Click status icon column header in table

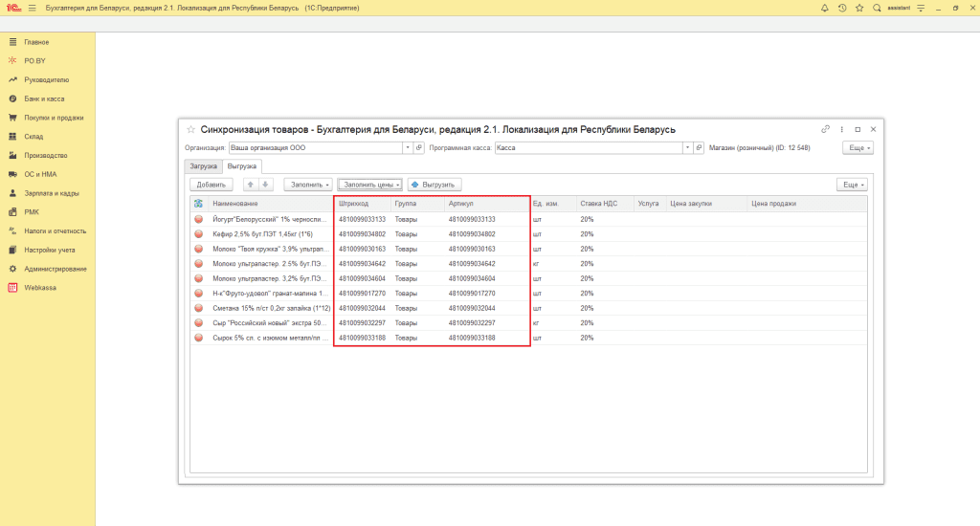[x=199, y=204]
